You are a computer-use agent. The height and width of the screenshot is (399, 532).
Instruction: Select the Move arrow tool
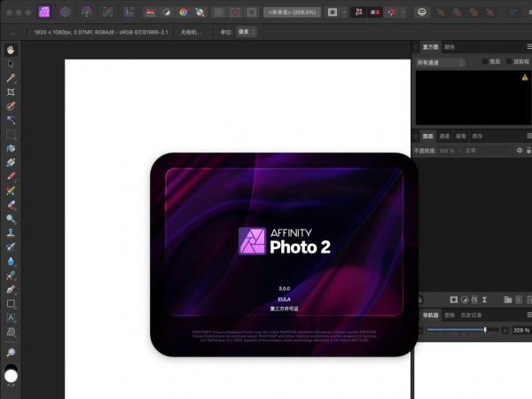[x=11, y=64]
